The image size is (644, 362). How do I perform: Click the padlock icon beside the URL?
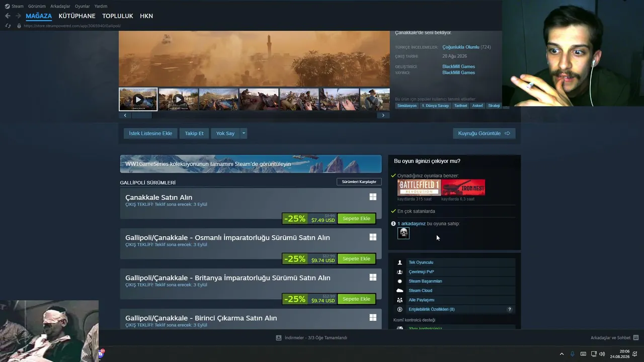pos(19,26)
